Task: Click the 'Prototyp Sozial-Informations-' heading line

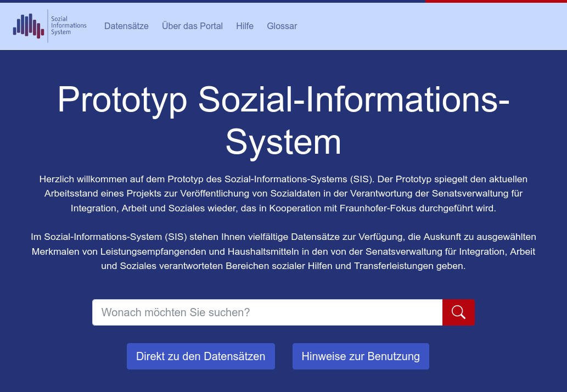Action: pos(283,99)
